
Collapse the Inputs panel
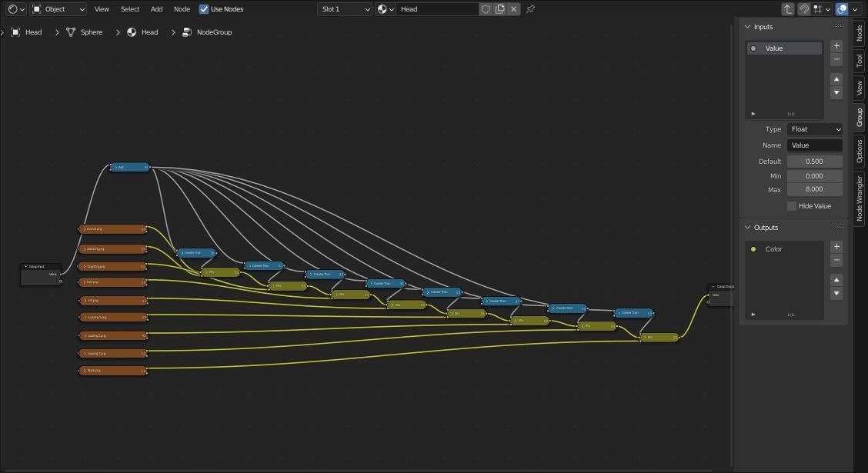point(747,27)
